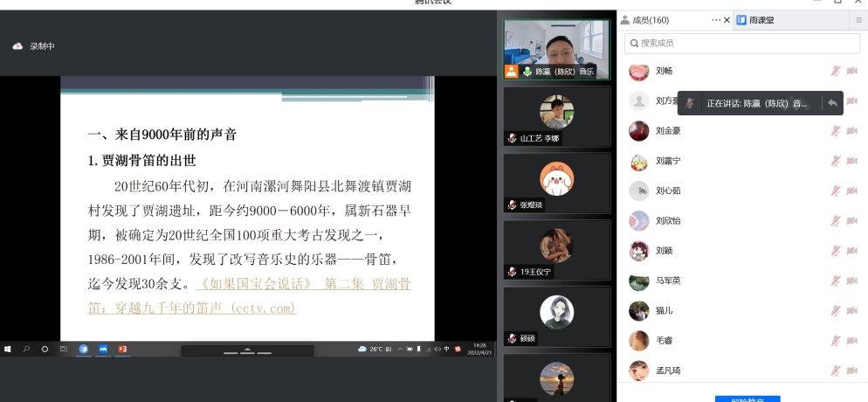Open the 成员 panel more options (…) menu
868x402 pixels.
pyautogui.click(x=716, y=20)
